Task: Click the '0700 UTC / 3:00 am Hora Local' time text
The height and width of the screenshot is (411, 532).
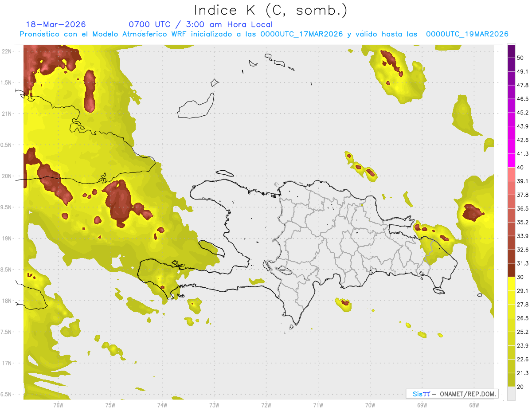Action: click(x=201, y=24)
